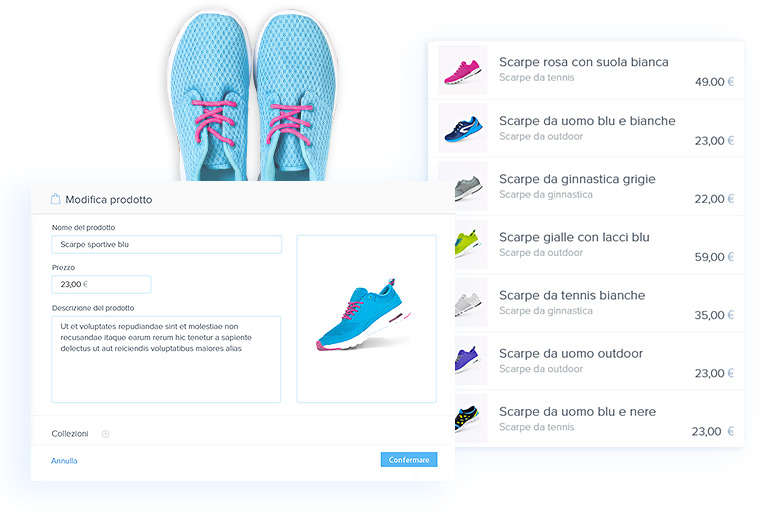Screen dimensions: 775x525
Task: Select the pink shoe thumbnail
Action: pos(462,71)
